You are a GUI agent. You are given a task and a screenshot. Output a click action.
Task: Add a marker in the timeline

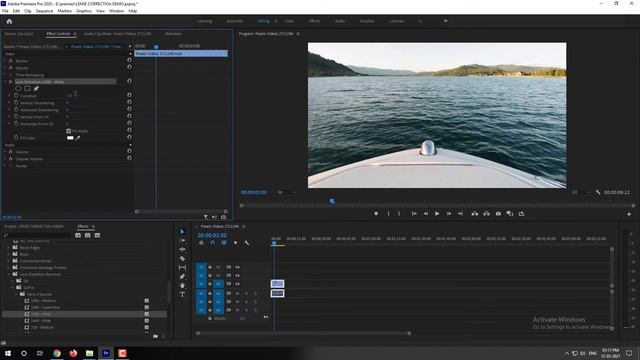pyautogui.click(x=236, y=243)
